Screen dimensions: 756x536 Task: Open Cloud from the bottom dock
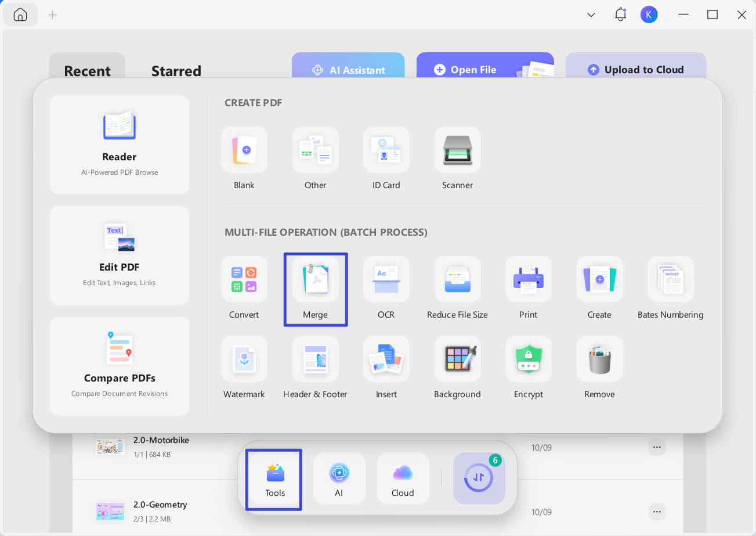[403, 479]
